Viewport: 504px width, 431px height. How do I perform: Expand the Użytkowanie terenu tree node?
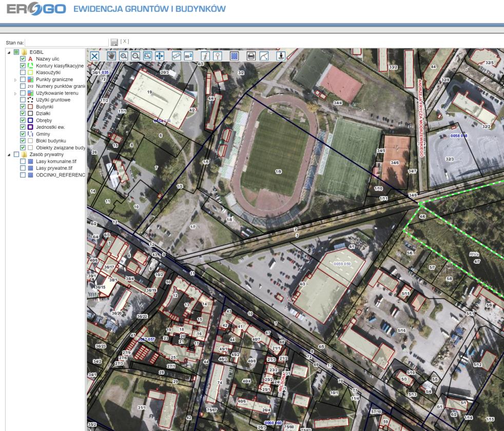coord(15,93)
